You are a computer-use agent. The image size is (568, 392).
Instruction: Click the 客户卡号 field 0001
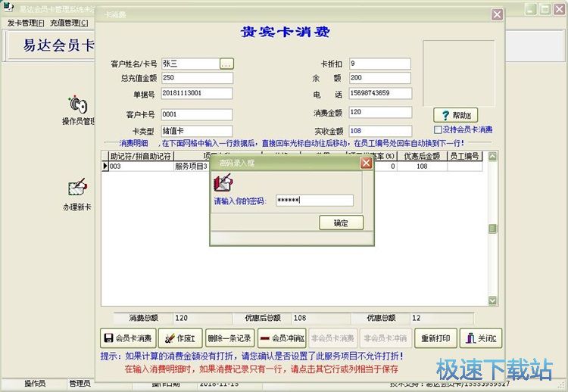[197, 114]
